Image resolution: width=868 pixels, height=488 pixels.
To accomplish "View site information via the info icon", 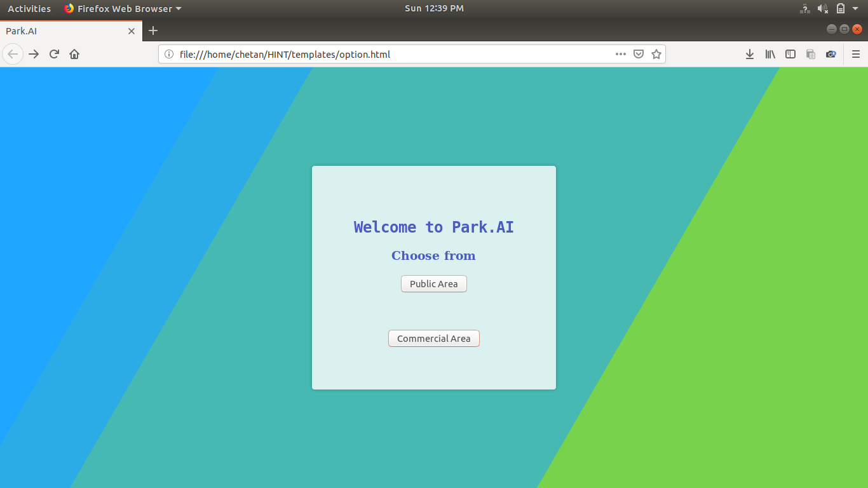I will [x=168, y=54].
